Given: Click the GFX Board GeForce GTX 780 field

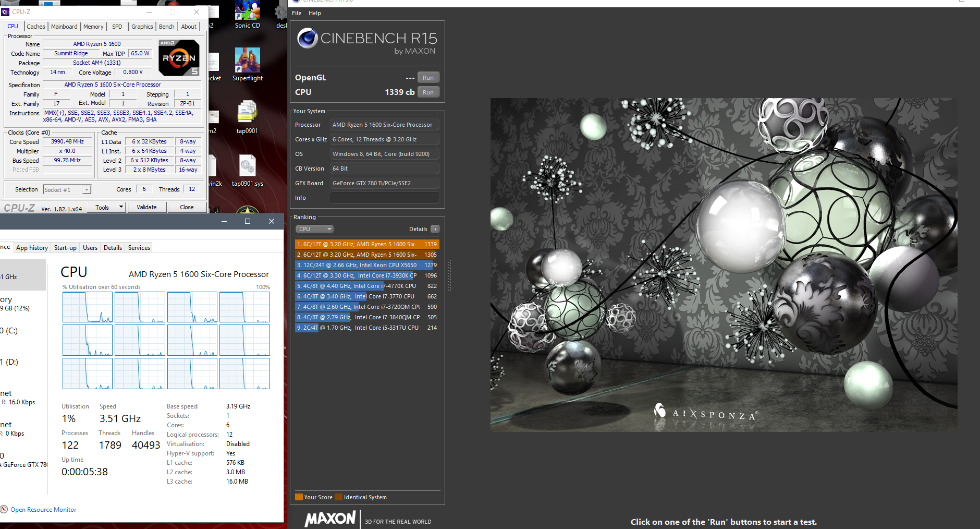Looking at the screenshot, I should [384, 183].
